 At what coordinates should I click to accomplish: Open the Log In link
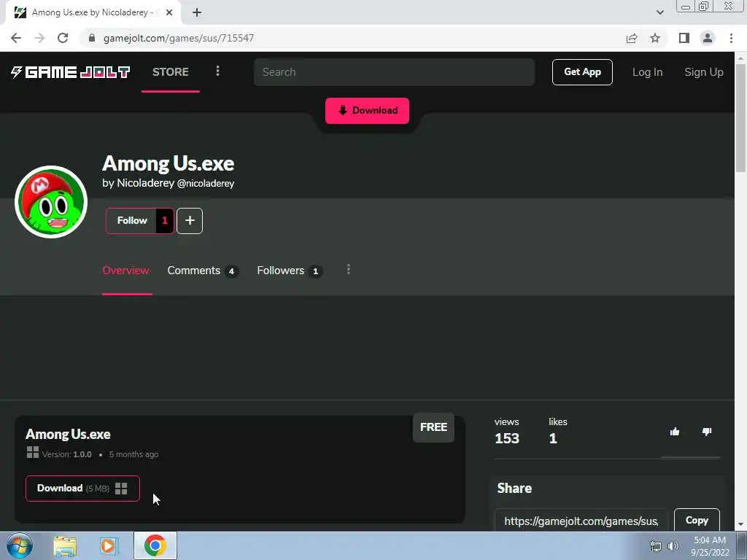point(647,72)
